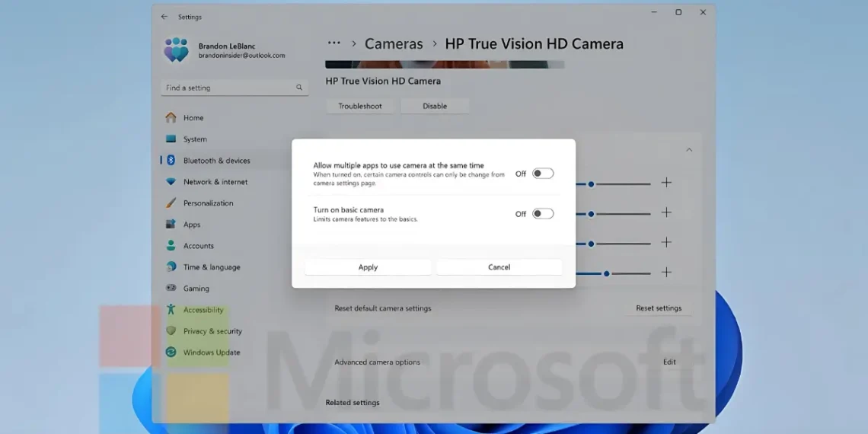
Task: Open the Accounts settings page
Action: (198, 246)
